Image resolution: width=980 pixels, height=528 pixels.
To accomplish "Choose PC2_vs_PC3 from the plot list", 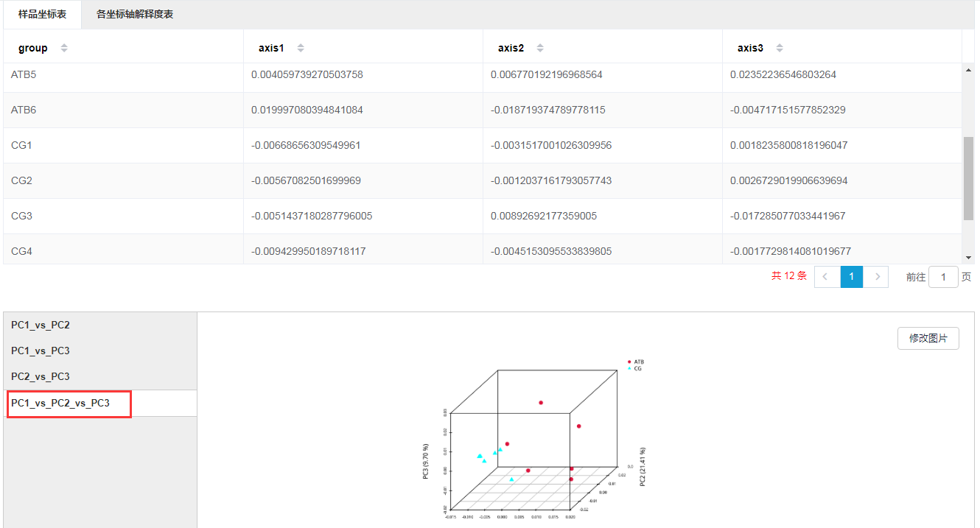I will pos(41,376).
